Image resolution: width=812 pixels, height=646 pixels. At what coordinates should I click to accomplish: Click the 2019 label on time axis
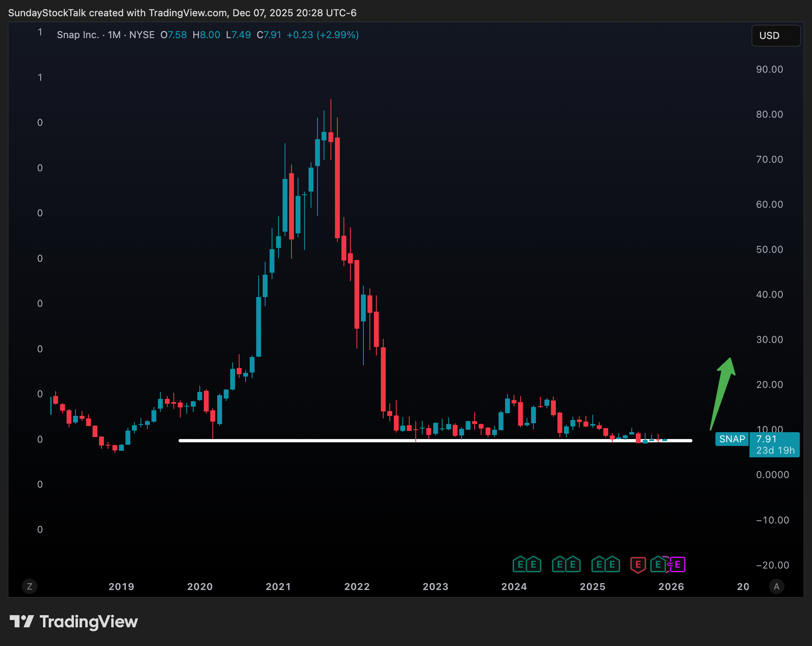[121, 587]
